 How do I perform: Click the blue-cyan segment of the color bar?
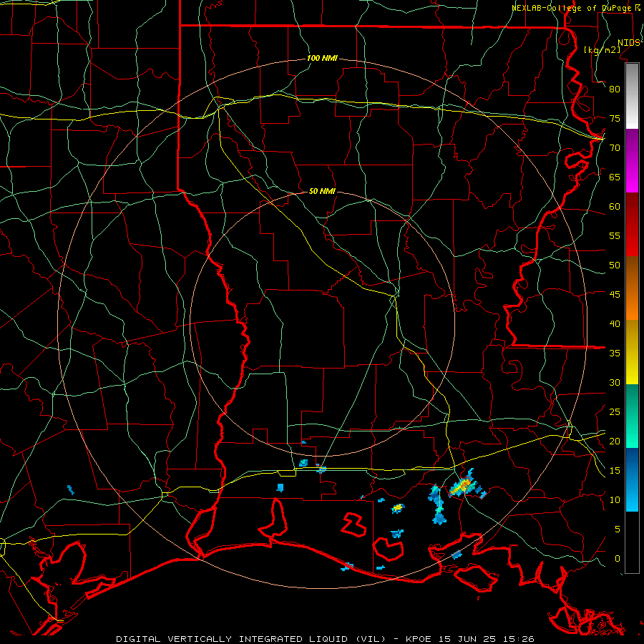pyautogui.click(x=632, y=479)
